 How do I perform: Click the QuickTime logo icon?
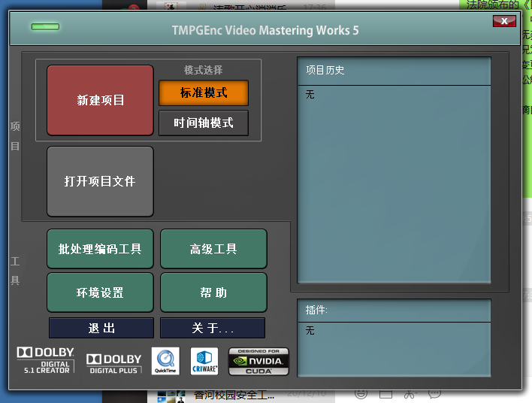165,361
